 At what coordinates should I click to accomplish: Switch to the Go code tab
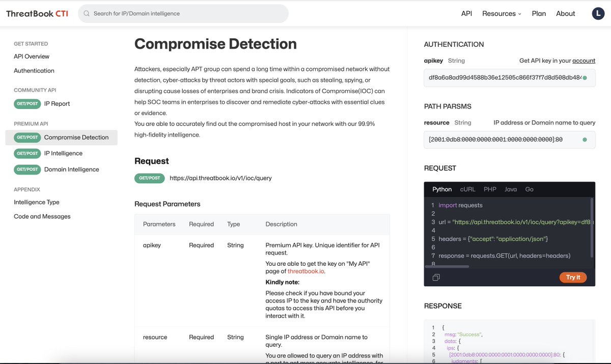529,189
